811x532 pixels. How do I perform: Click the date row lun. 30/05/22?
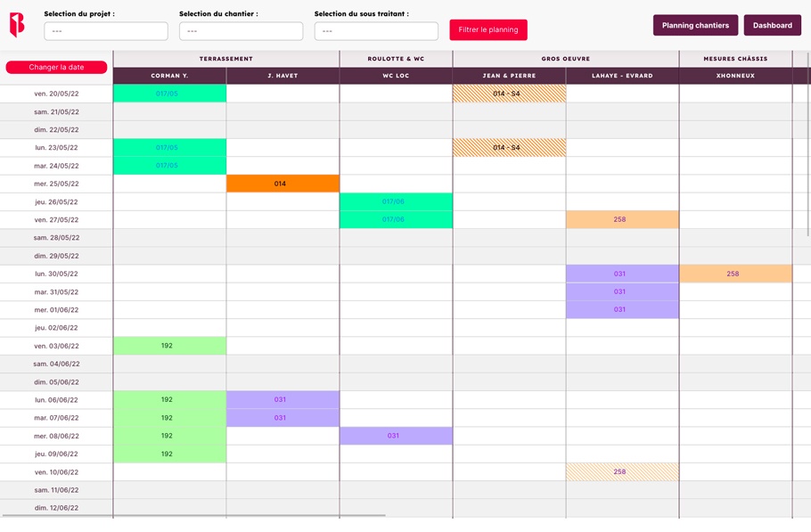pyautogui.click(x=56, y=274)
